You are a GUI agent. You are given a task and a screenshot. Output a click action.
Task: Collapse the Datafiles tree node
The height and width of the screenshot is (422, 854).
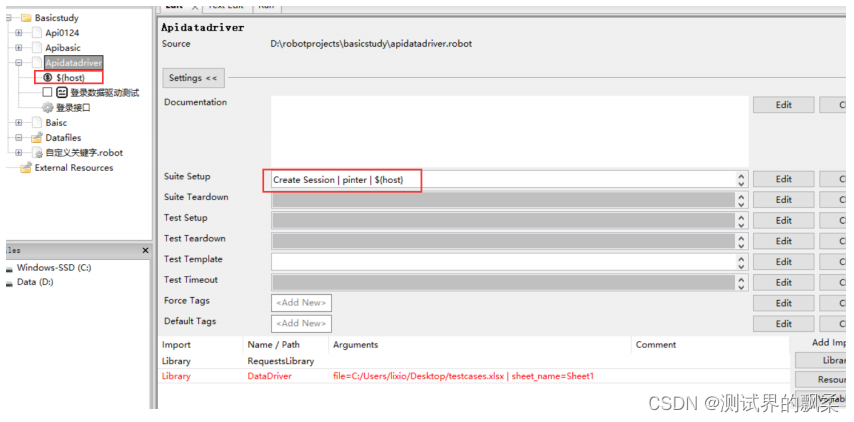(x=19, y=138)
